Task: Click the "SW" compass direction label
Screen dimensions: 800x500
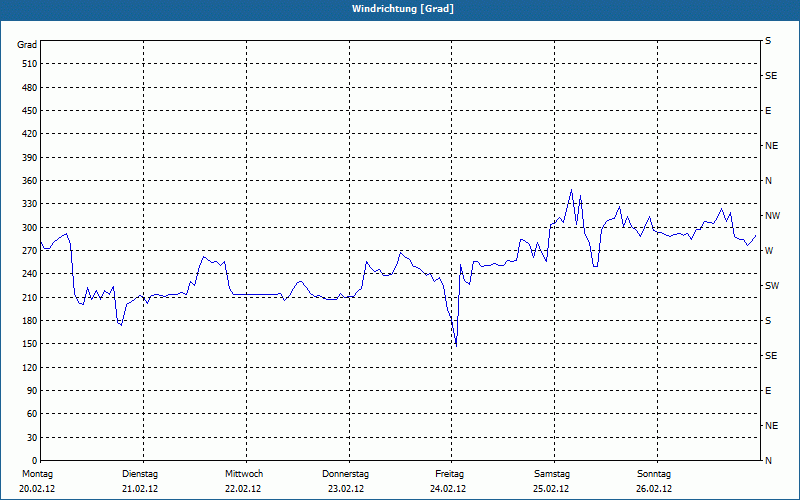Action: point(772,286)
